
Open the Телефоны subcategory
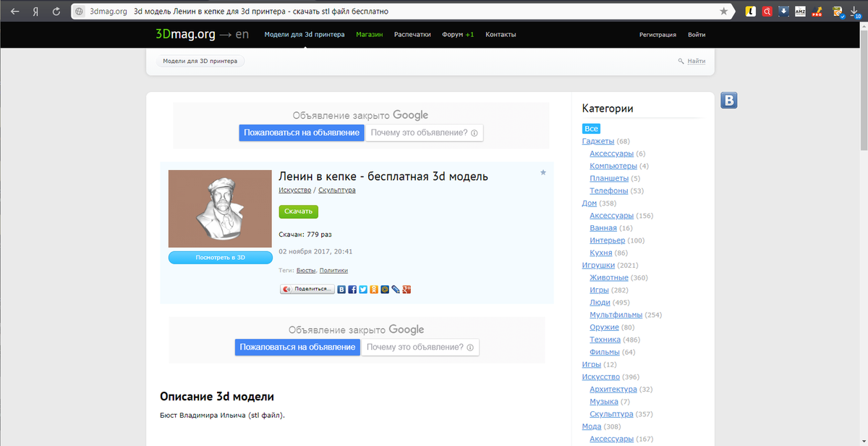coord(608,190)
